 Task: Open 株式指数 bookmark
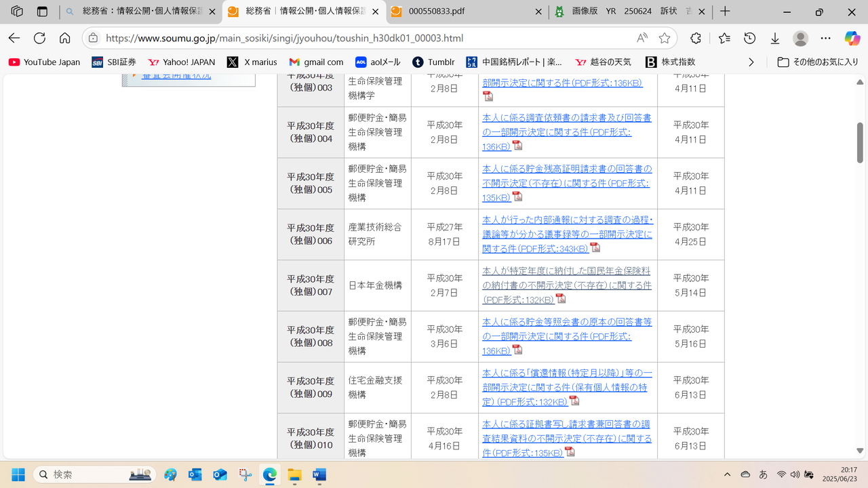670,62
